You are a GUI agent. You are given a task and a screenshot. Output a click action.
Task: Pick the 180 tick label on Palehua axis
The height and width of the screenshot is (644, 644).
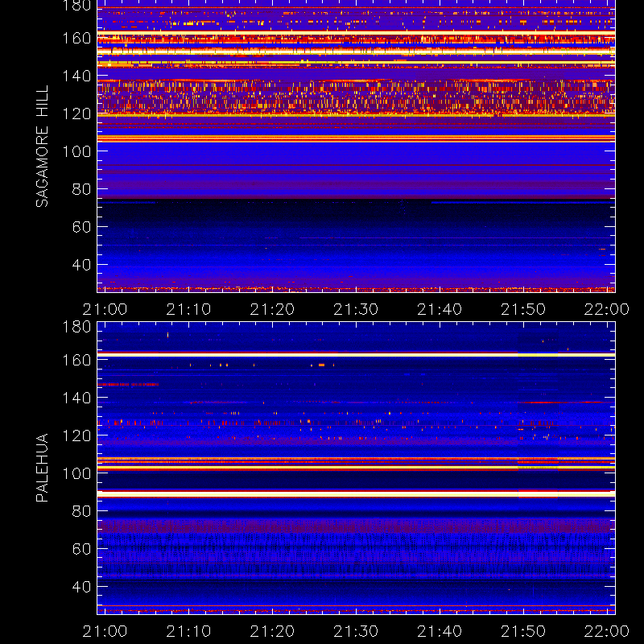76,327
